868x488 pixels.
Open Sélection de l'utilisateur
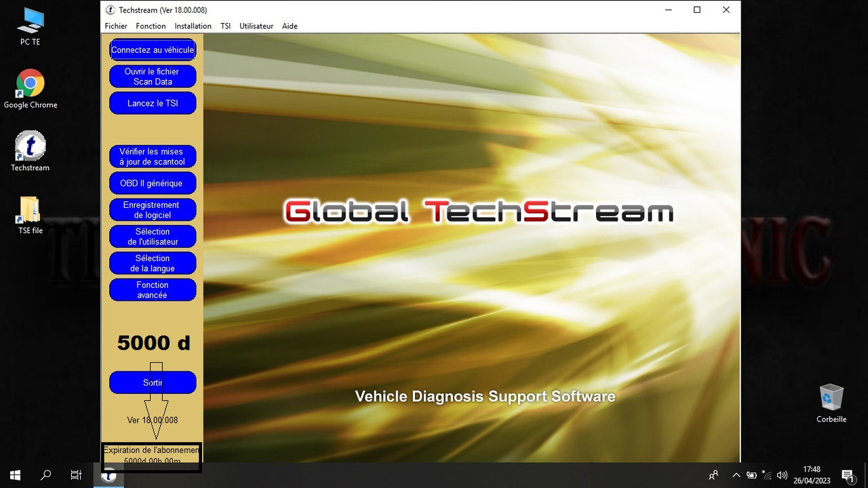pyautogui.click(x=153, y=237)
